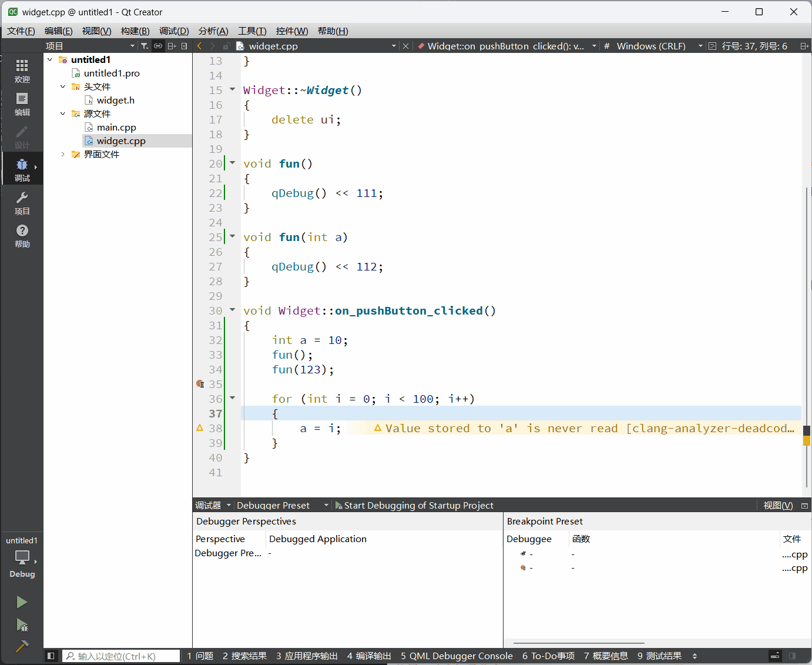Image resolution: width=812 pixels, height=665 pixels.
Task: Switch to Design (设计) mode
Action: click(22, 137)
